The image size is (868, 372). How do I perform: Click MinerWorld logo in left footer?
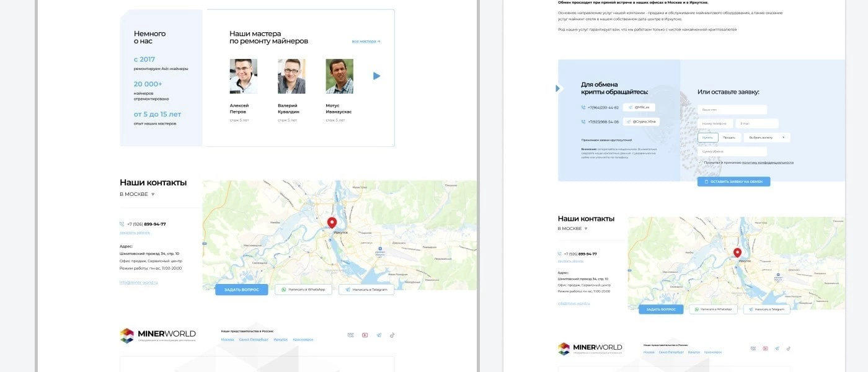(157, 335)
